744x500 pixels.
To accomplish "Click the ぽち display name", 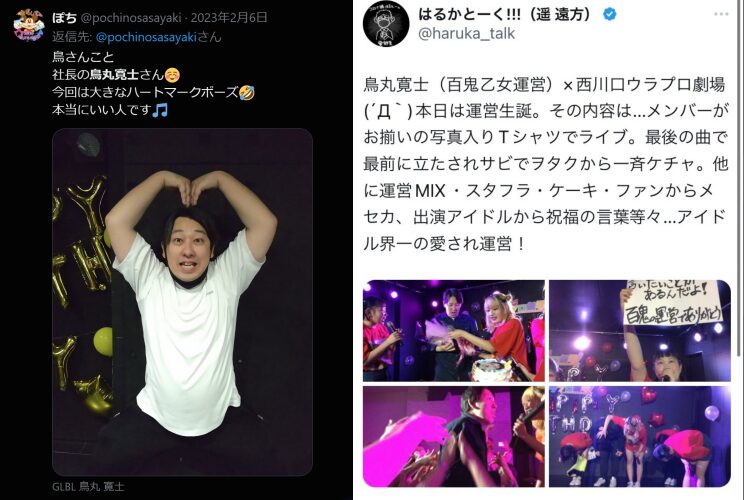I will (x=65, y=18).
